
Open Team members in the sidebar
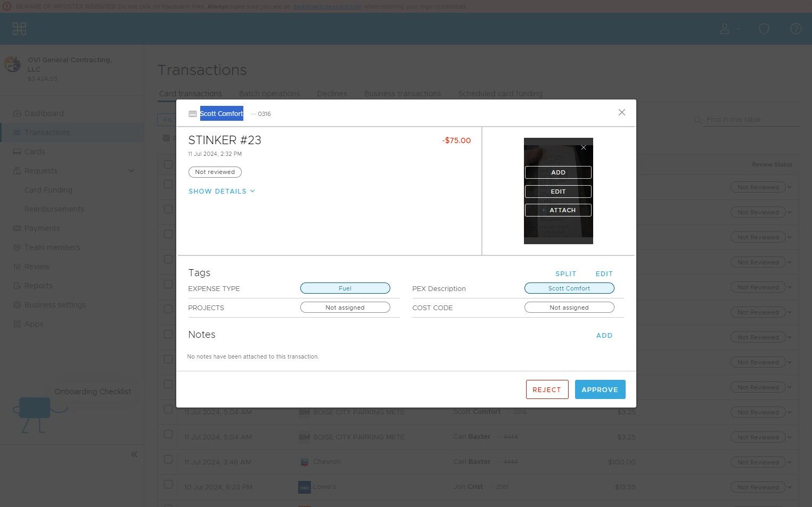click(x=52, y=247)
